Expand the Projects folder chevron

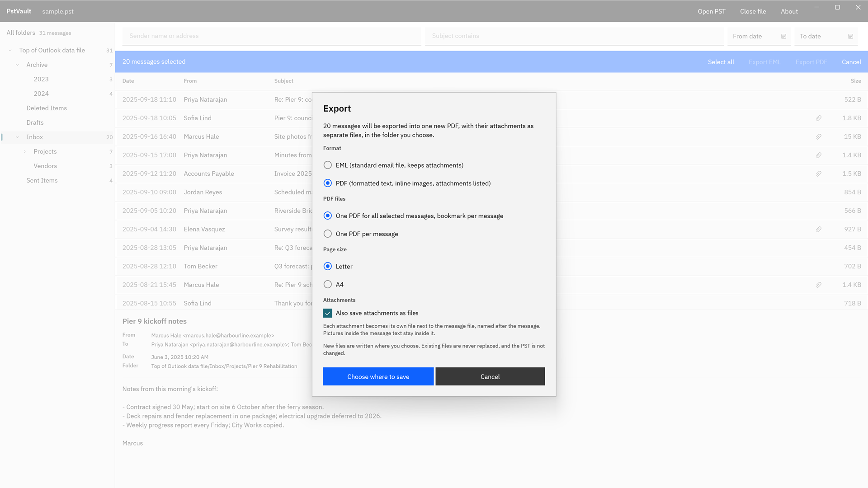click(x=25, y=152)
